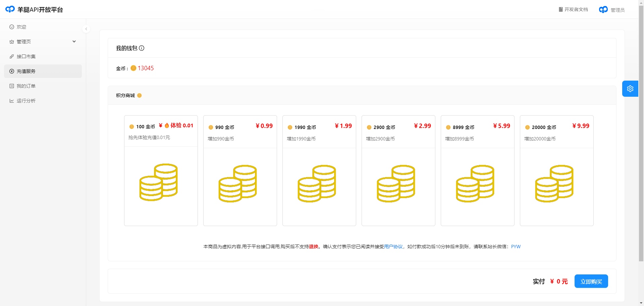The width and height of the screenshot is (644, 306).
Task: Click the page vertical scrollbar
Action: point(641,134)
